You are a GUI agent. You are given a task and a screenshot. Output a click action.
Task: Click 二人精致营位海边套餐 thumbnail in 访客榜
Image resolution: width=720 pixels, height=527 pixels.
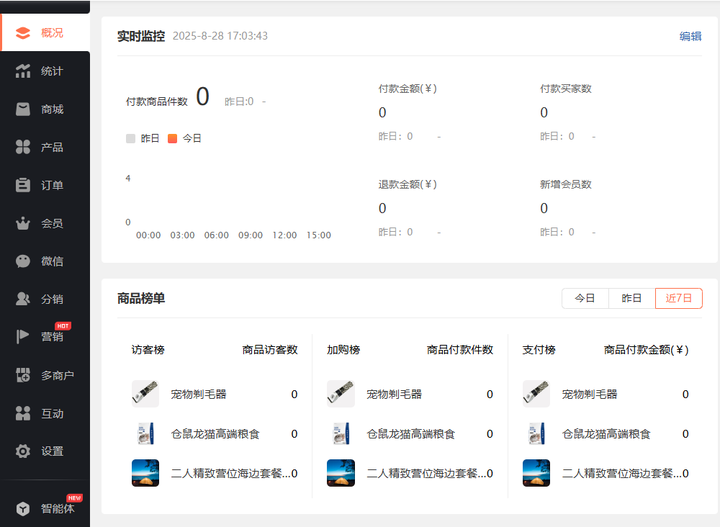pos(145,473)
